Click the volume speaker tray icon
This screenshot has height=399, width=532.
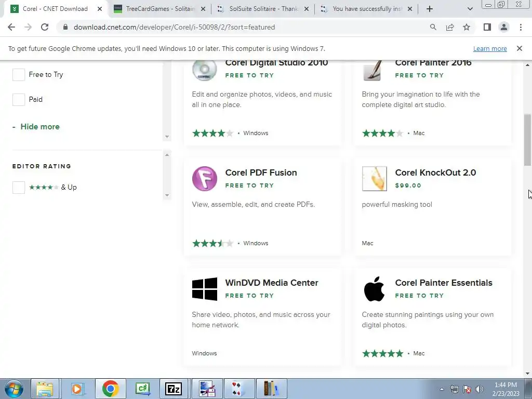pos(480,389)
